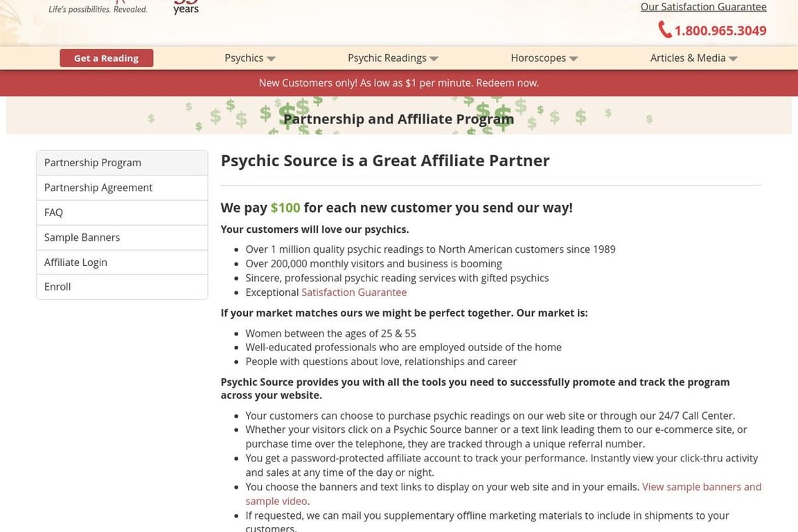The width and height of the screenshot is (798, 532).
Task: Go to Affiliate Login in sidebar
Action: (122, 263)
